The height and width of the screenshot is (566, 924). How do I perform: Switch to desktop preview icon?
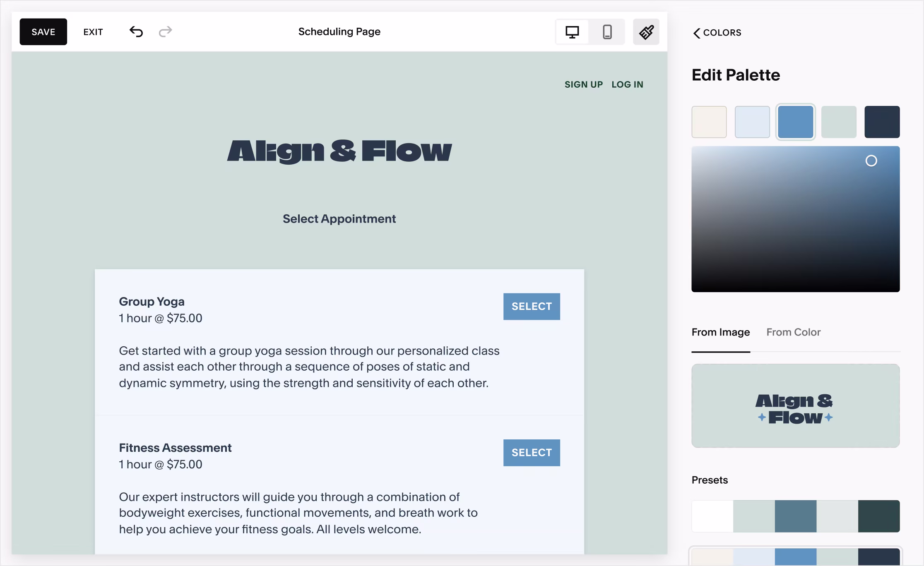pos(572,32)
